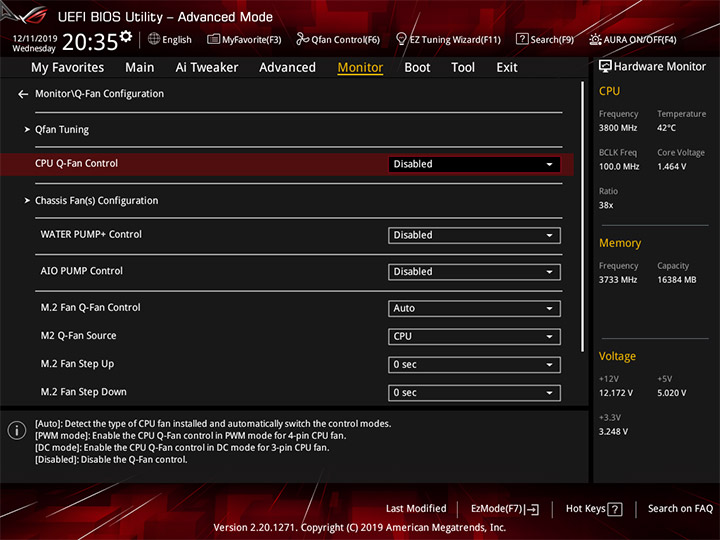Open AIO PUMP Control dropdown

tap(474, 272)
